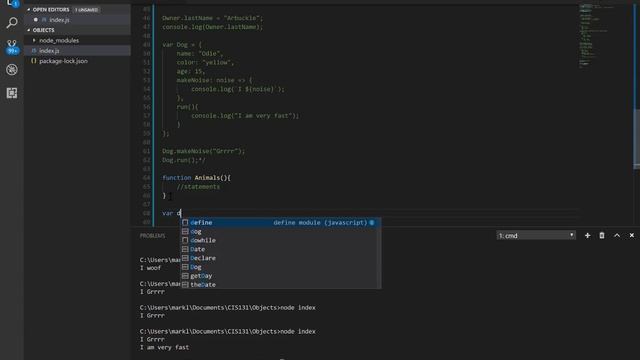Click the unsaved dot beside index.js
Viewport: 640px width, 360px height.
(36, 20)
